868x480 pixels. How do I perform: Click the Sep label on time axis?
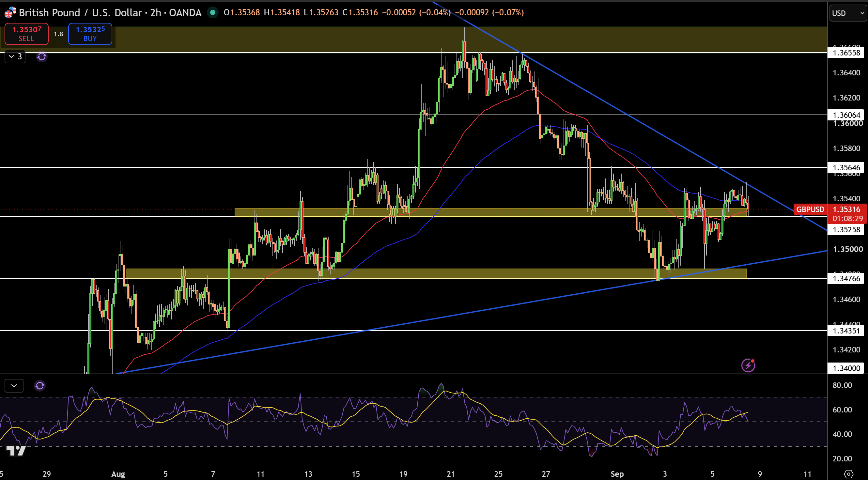click(617, 474)
